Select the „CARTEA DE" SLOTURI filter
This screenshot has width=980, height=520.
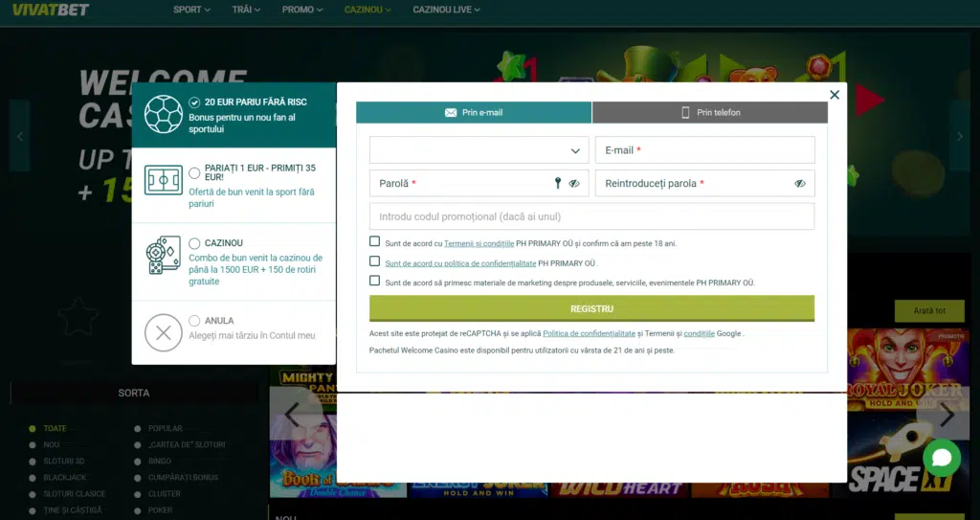point(180,445)
